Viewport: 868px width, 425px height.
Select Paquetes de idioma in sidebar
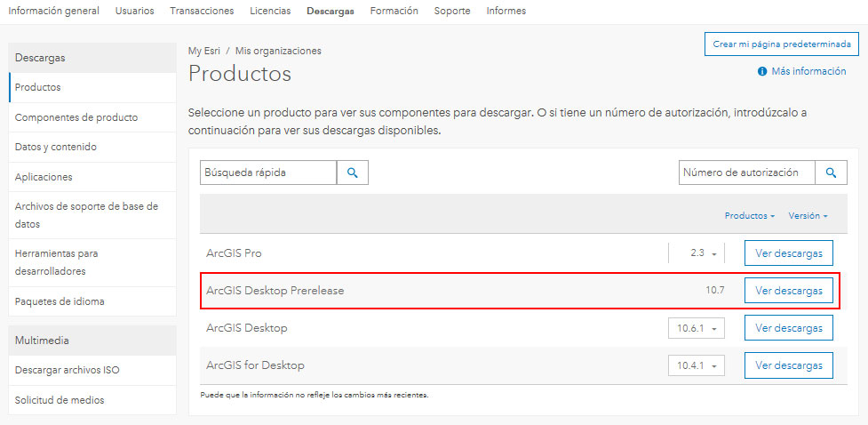tap(92, 301)
